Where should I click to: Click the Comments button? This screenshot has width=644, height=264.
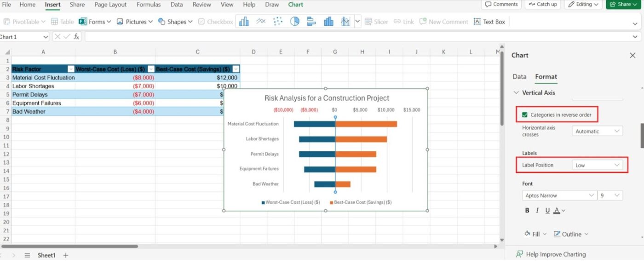click(x=501, y=5)
